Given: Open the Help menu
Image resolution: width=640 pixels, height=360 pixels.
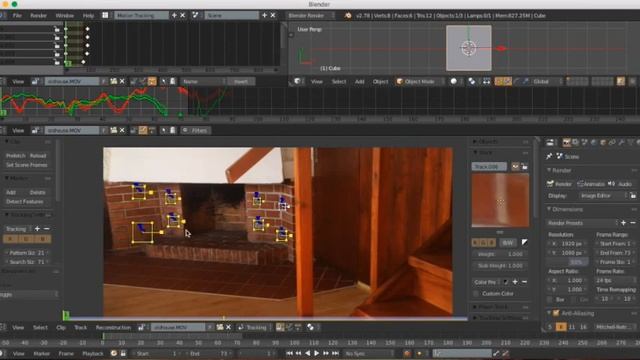Looking at the screenshot, I should tap(88, 16).
